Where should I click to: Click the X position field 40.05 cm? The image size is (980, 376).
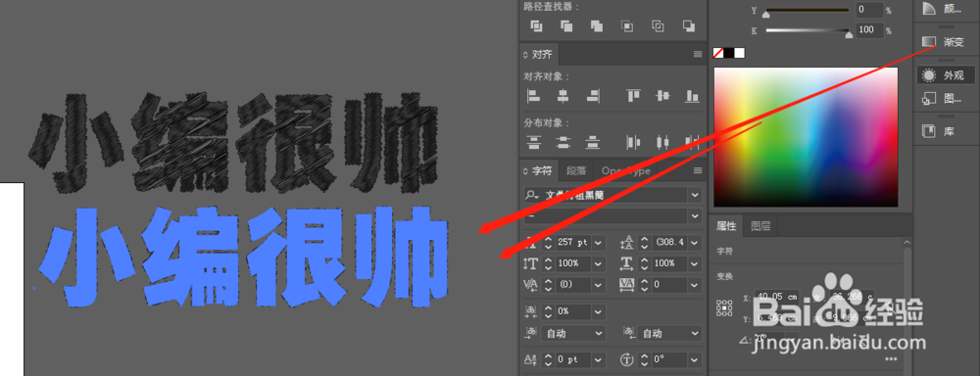point(776,296)
